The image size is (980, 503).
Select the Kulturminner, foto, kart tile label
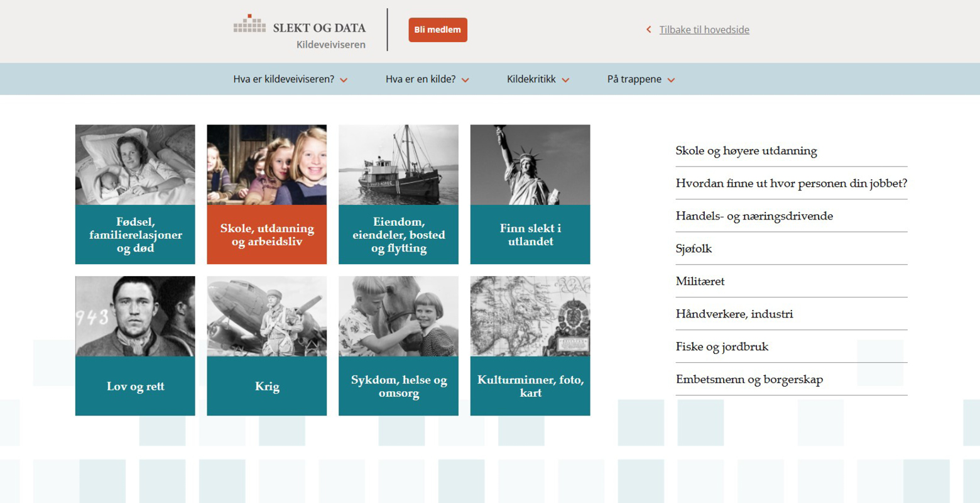530,386
